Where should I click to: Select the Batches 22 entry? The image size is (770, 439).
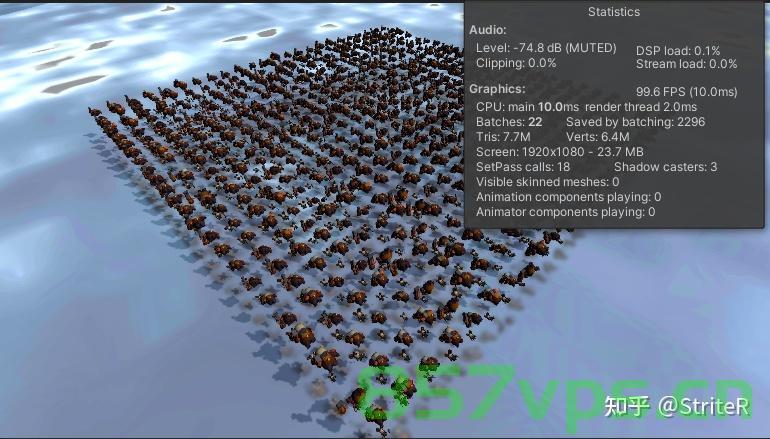click(x=509, y=122)
